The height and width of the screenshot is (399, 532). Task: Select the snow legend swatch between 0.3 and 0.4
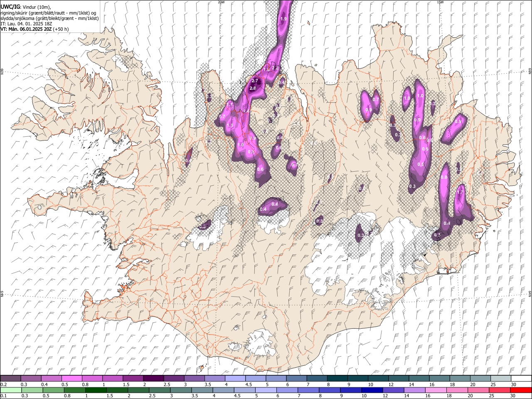point(31,378)
